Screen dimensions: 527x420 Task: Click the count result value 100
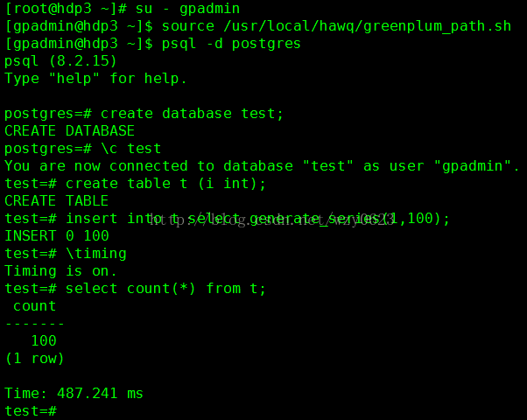click(x=44, y=340)
